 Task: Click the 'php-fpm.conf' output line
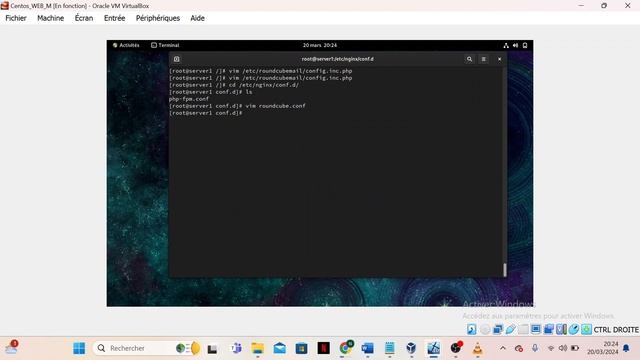point(189,99)
